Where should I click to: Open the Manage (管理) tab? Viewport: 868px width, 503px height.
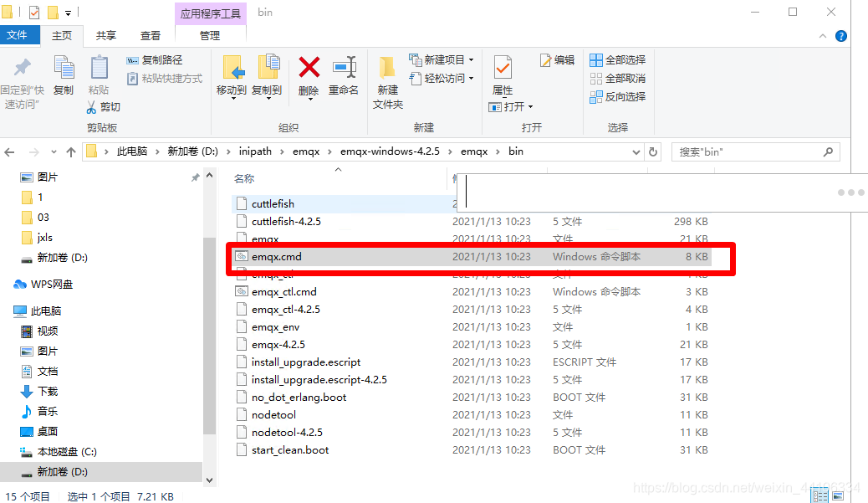click(210, 35)
